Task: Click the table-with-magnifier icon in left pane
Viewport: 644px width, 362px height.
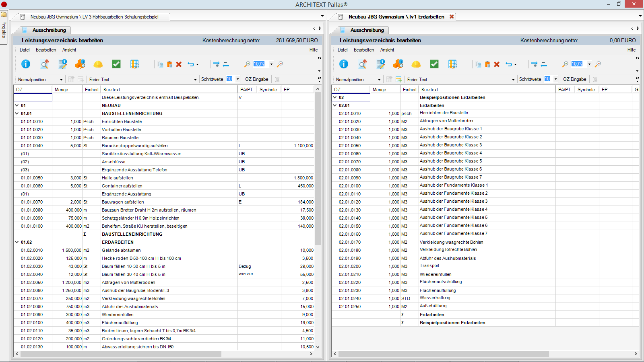Action: click(134, 64)
